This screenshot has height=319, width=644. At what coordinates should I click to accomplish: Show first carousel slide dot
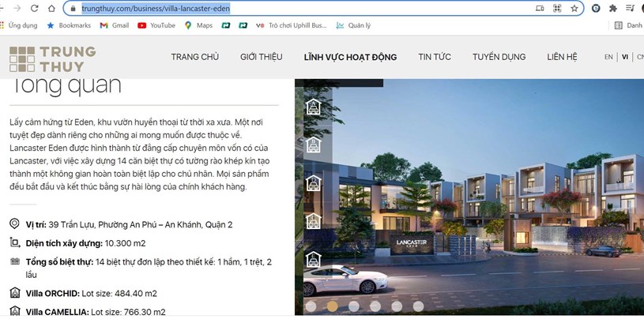click(311, 306)
